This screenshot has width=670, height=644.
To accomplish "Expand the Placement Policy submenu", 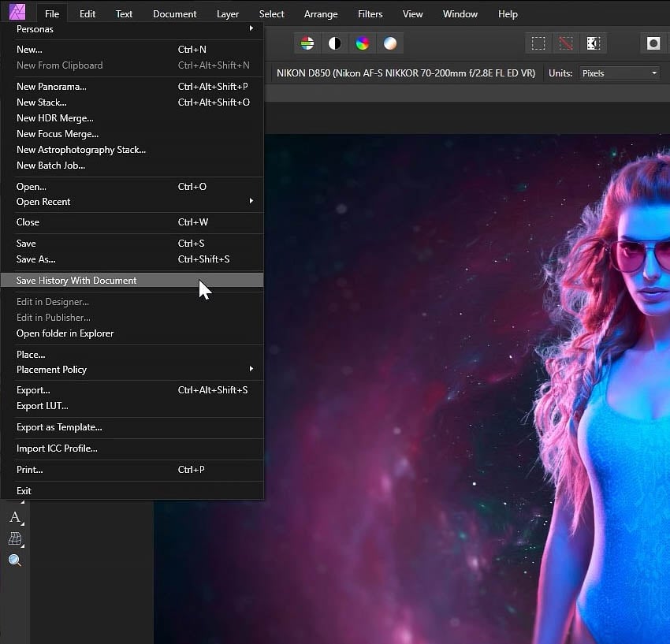I will click(79, 370).
